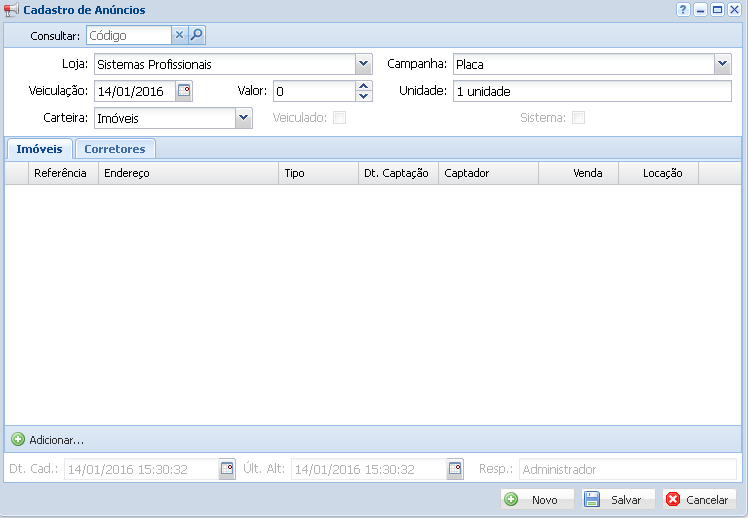This screenshot has height=518, width=748.
Task: Click the Novo button
Action: click(537, 499)
